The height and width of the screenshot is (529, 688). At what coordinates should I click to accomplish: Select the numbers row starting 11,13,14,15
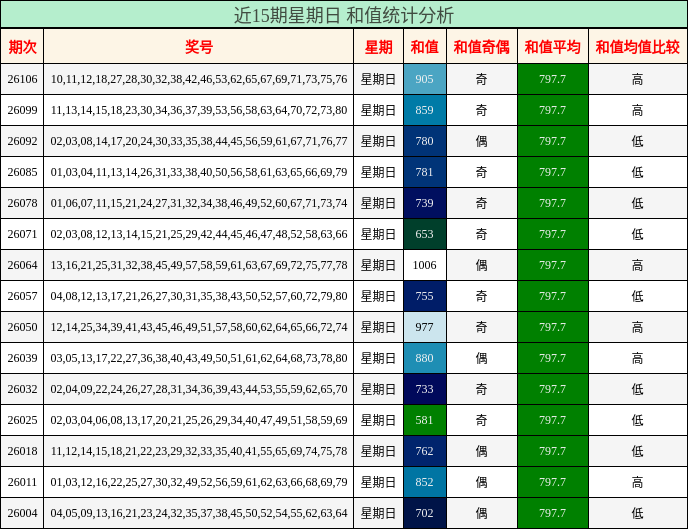[x=199, y=110]
